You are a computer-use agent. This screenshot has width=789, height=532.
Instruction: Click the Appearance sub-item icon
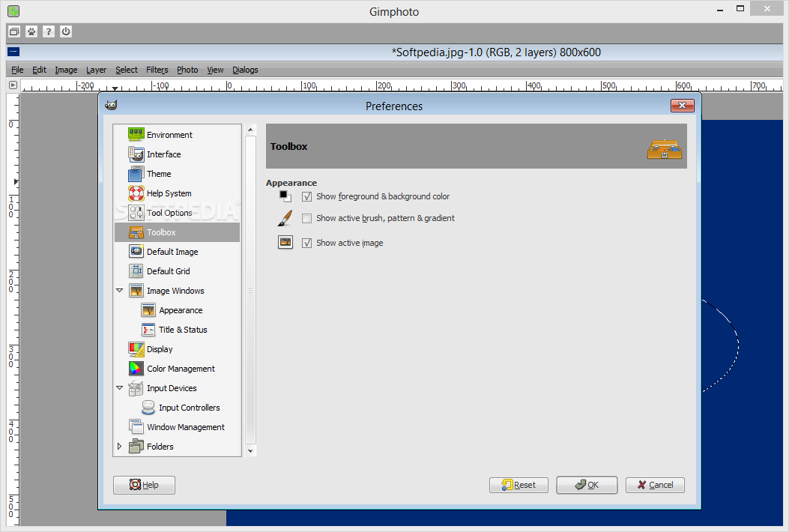point(148,310)
